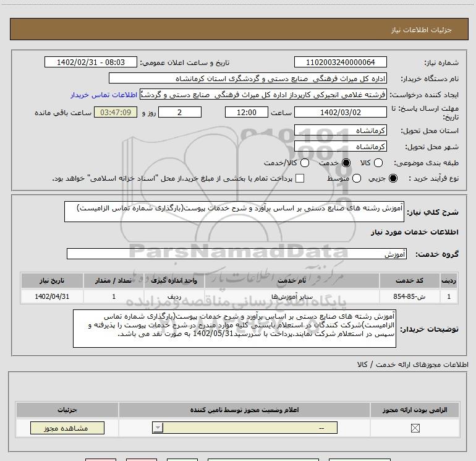The width and height of the screenshot is (476, 461).
Task: Click the delivery province field کرمانشاه
Action: click(x=340, y=131)
